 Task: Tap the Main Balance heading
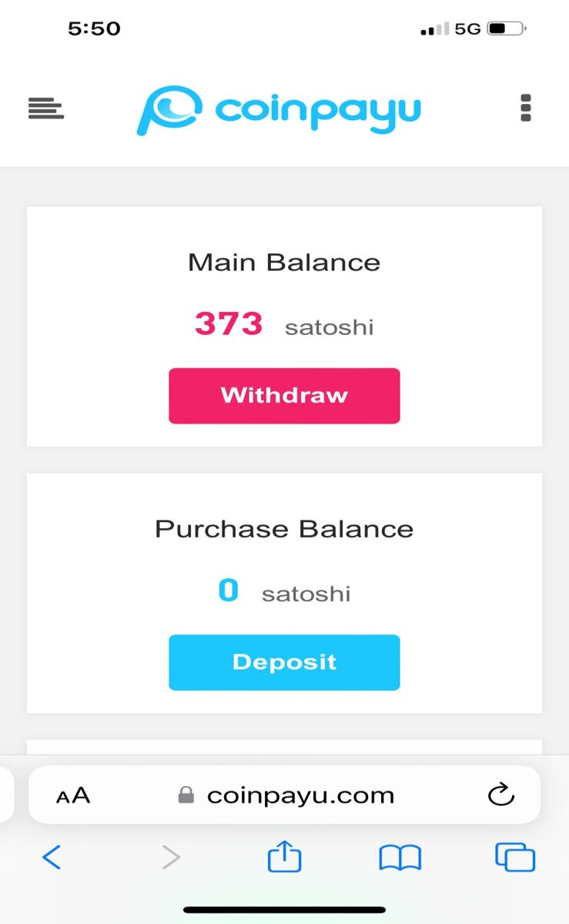point(284,263)
